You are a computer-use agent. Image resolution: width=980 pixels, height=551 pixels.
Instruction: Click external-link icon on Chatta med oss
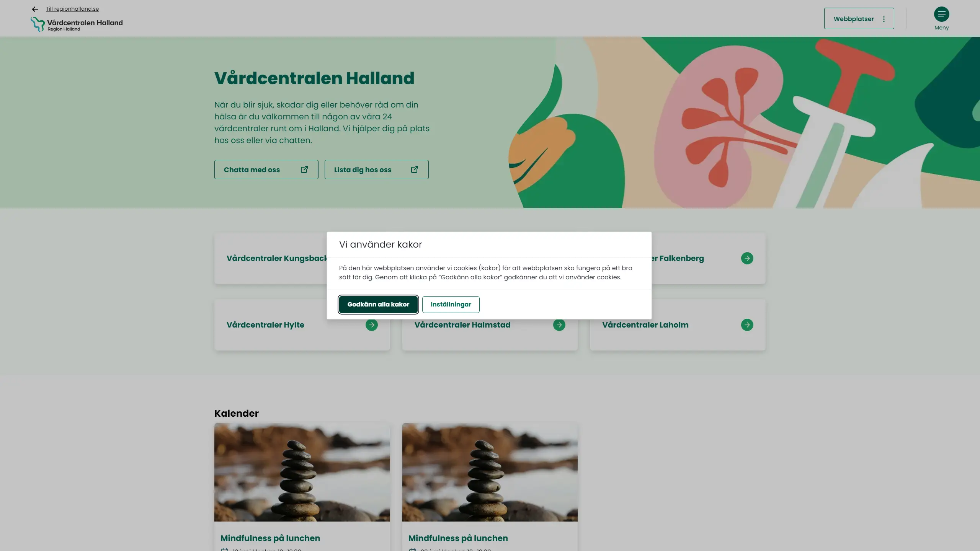[x=304, y=170]
